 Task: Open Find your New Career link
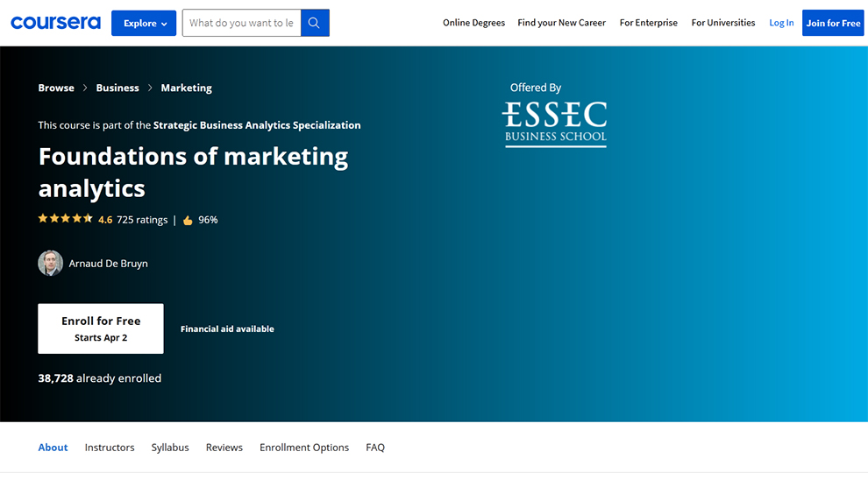tap(561, 23)
